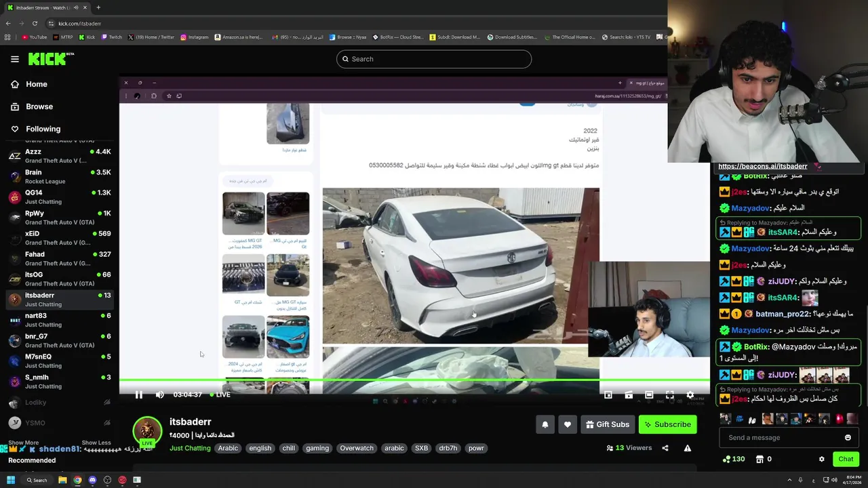
Task: Click the green Subscribe button
Action: pyautogui.click(x=668, y=424)
